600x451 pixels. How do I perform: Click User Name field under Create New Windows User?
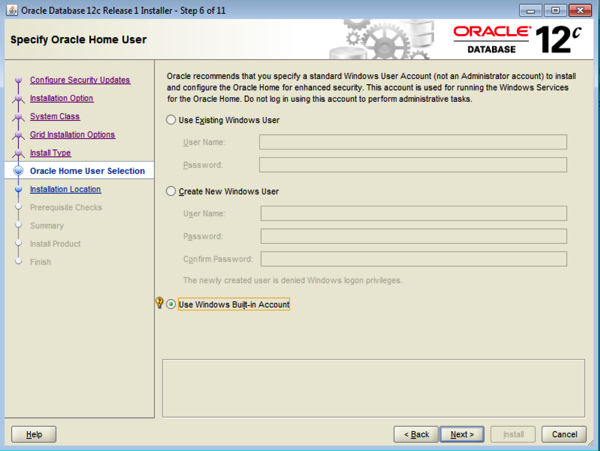pyautogui.click(x=414, y=213)
